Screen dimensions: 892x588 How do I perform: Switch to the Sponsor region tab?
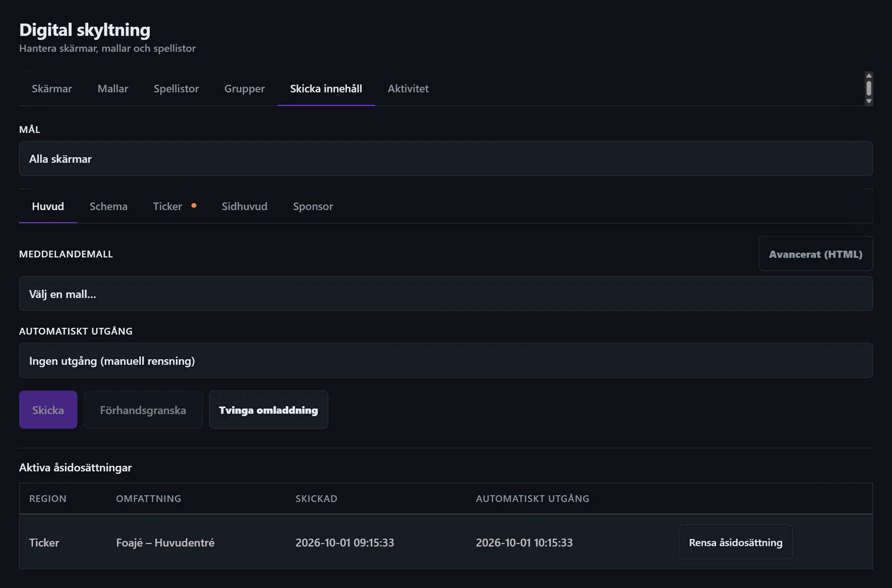pyautogui.click(x=313, y=206)
